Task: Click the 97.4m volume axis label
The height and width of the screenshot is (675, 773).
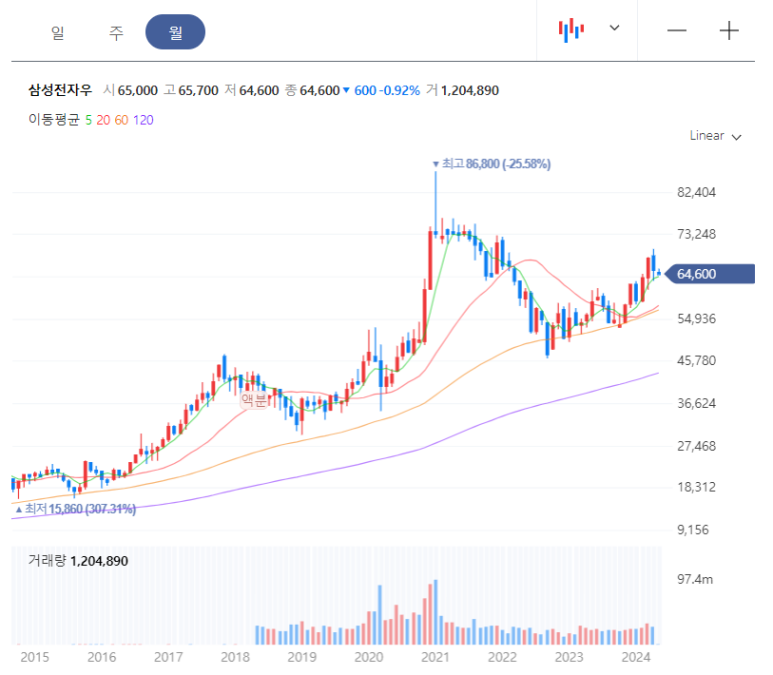Action: click(695, 579)
